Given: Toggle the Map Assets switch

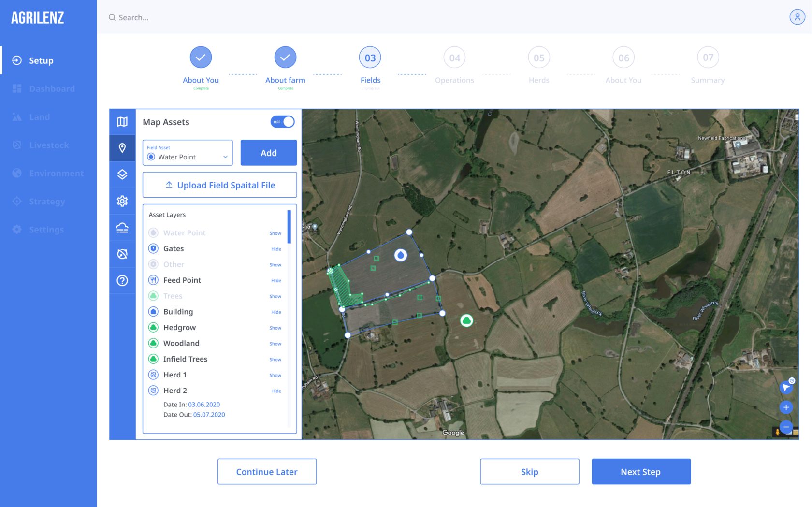Looking at the screenshot, I should point(282,122).
